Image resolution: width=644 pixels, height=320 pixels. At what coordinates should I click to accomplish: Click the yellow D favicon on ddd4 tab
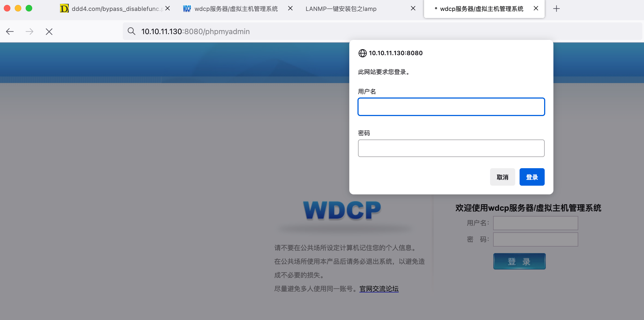[x=64, y=9]
